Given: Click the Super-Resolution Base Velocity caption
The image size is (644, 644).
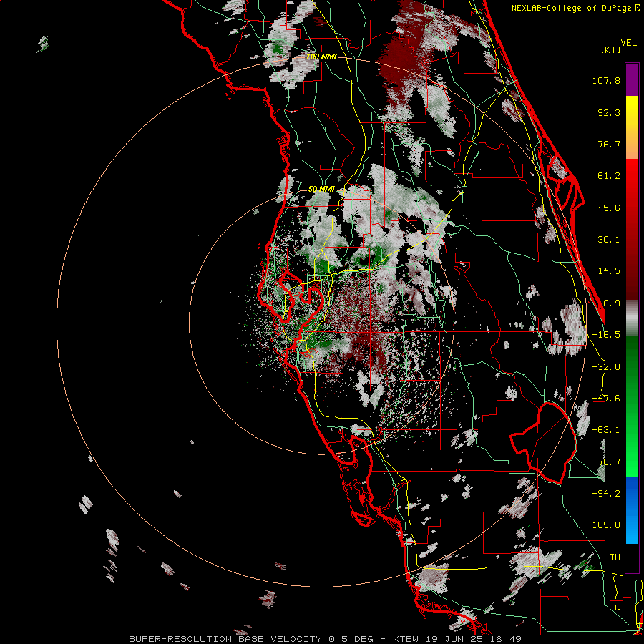Looking at the screenshot, I should 326,639.
